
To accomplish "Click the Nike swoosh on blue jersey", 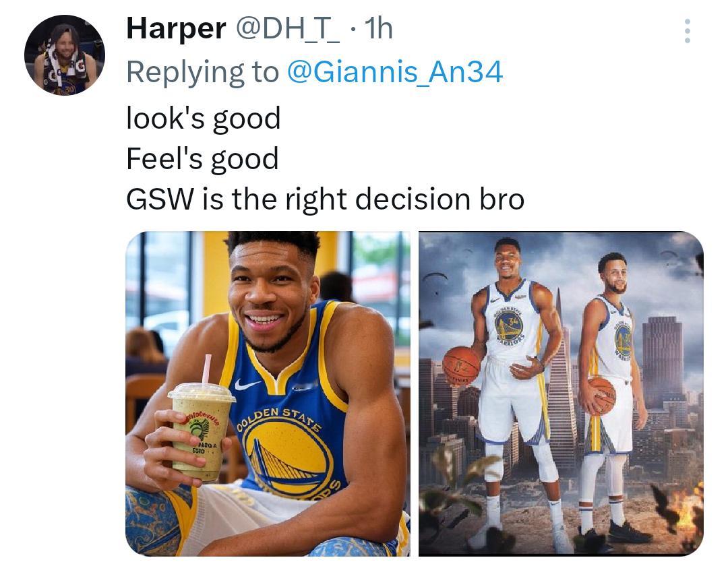I will tap(247, 384).
